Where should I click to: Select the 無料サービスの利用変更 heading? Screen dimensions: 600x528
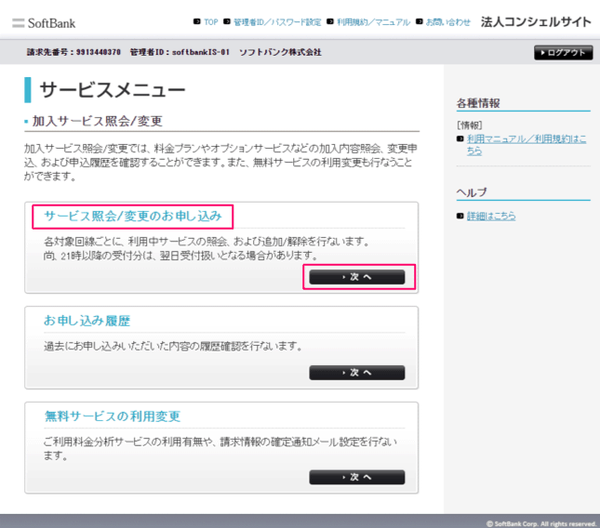pos(112,416)
